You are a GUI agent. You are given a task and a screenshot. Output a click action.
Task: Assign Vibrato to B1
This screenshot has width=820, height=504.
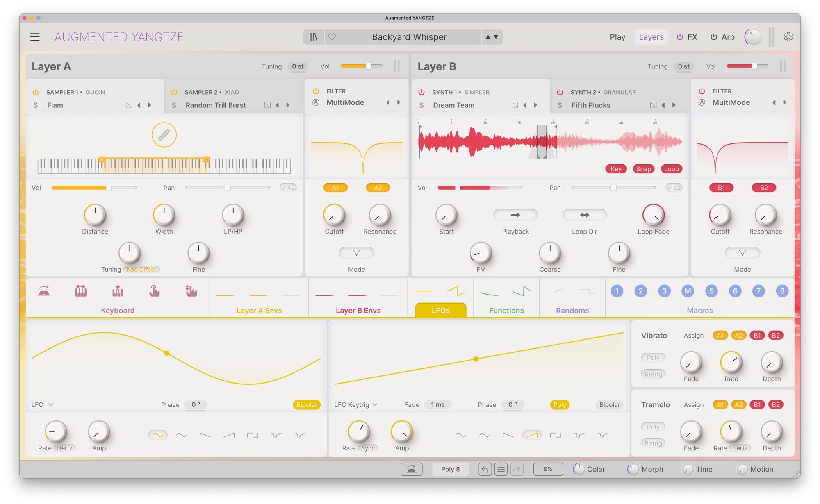(757, 336)
